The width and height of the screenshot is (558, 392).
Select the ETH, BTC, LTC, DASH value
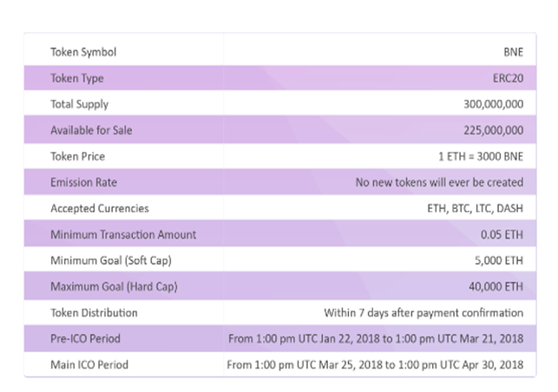click(x=475, y=208)
